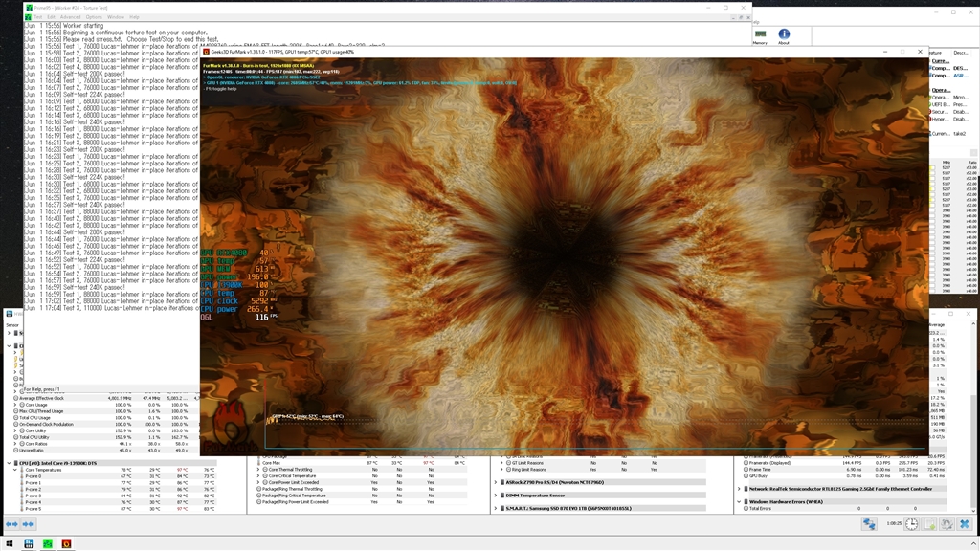Expand the DIMM Temperature Sensor group

click(497, 495)
